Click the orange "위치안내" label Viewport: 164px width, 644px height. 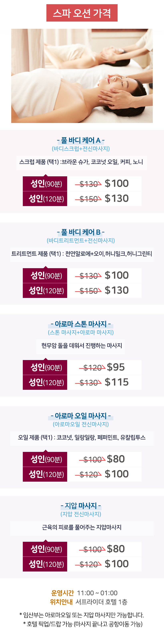click(61, 602)
